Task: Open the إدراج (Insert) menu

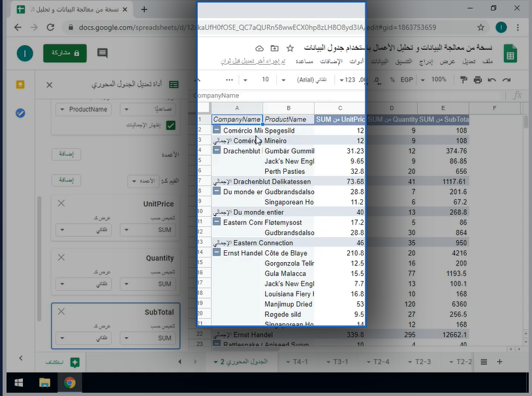Action: [426, 61]
